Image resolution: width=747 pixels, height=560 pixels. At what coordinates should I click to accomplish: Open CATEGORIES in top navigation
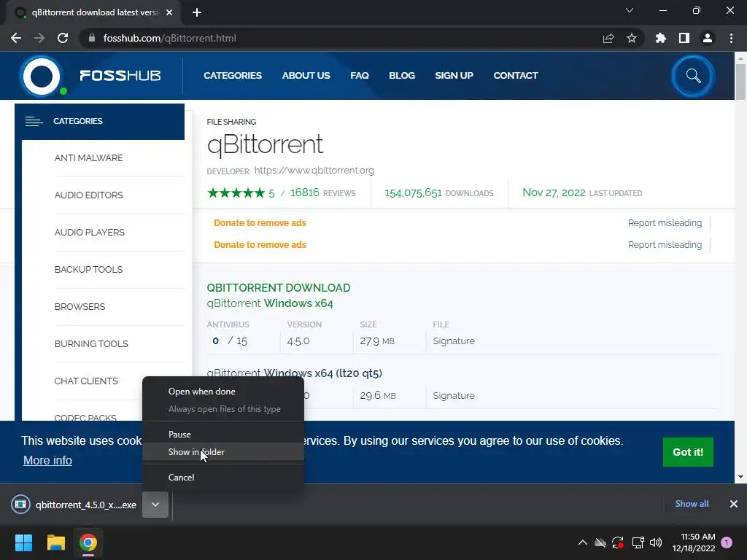(x=233, y=76)
